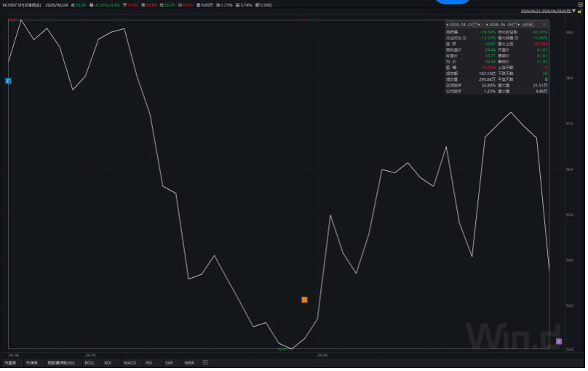The height and width of the screenshot is (371, 588).
Task: Click the (43日) day count label
Action: pyautogui.click(x=528, y=24)
